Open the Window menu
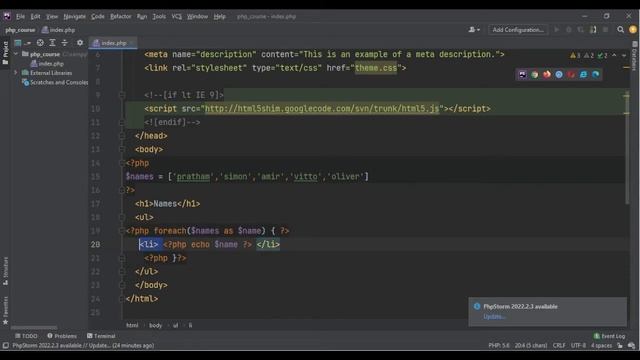Viewport: 640px width, 360px height. tap(198, 17)
